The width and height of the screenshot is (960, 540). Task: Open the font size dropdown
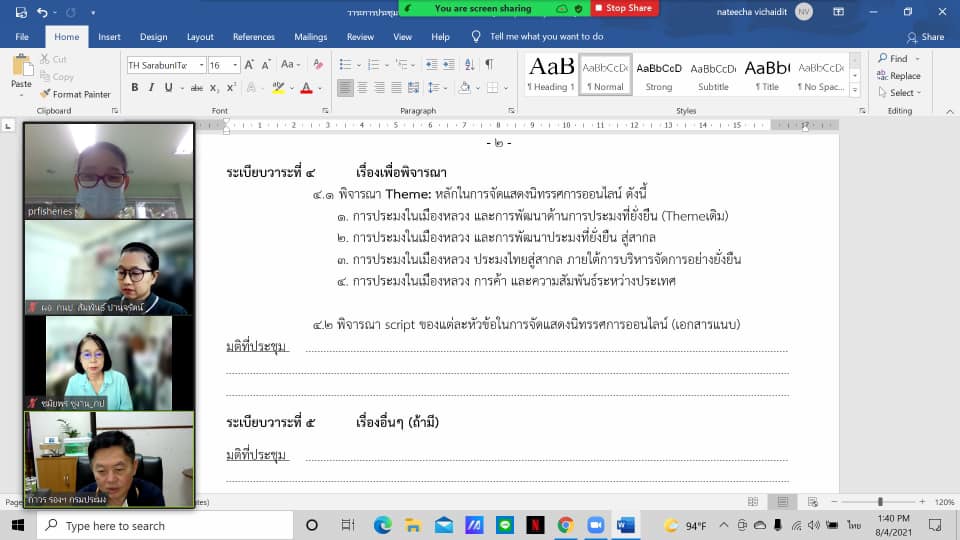coord(235,65)
